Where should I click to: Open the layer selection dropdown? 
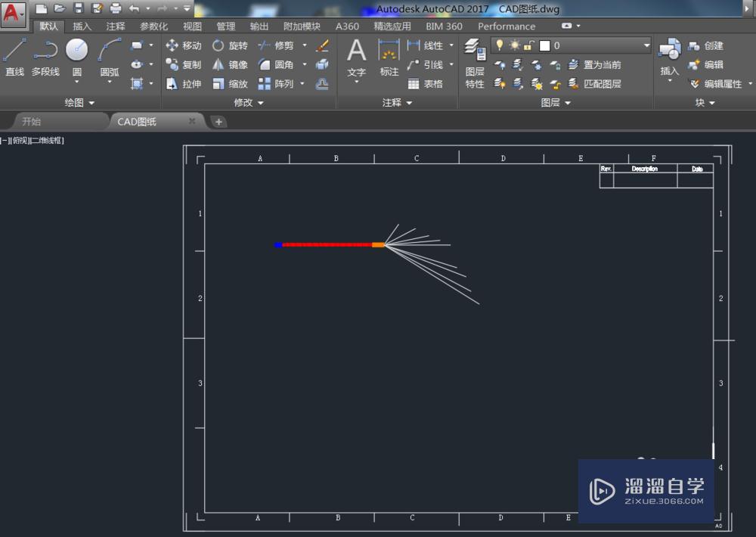click(645, 45)
